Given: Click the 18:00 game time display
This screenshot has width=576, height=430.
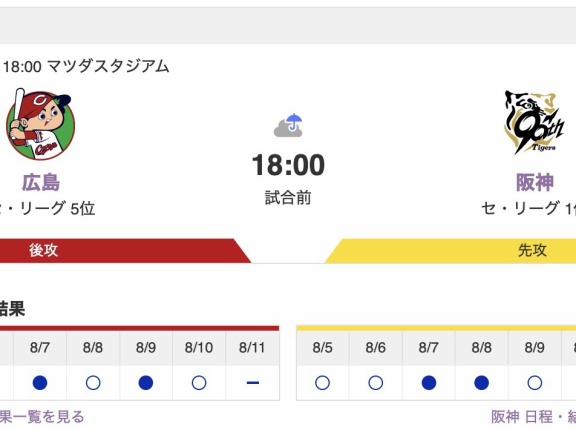Looking at the screenshot, I should (x=288, y=165).
